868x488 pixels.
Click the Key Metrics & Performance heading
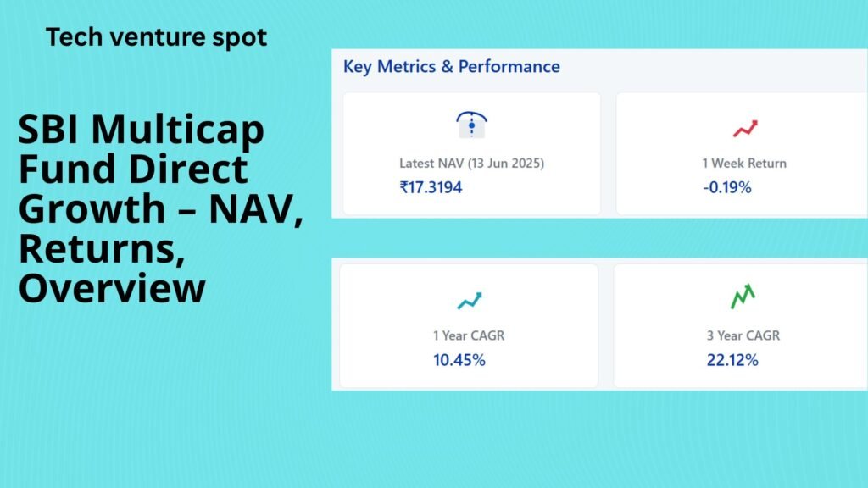tap(452, 66)
